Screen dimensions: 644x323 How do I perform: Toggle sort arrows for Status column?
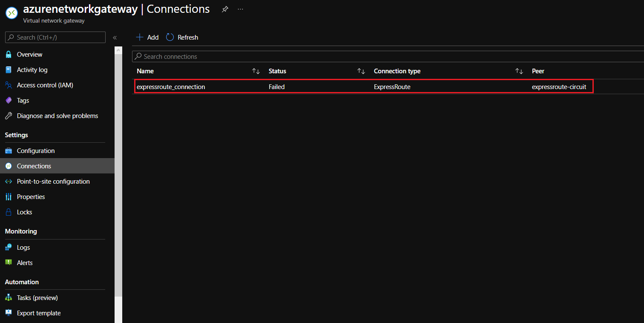361,71
